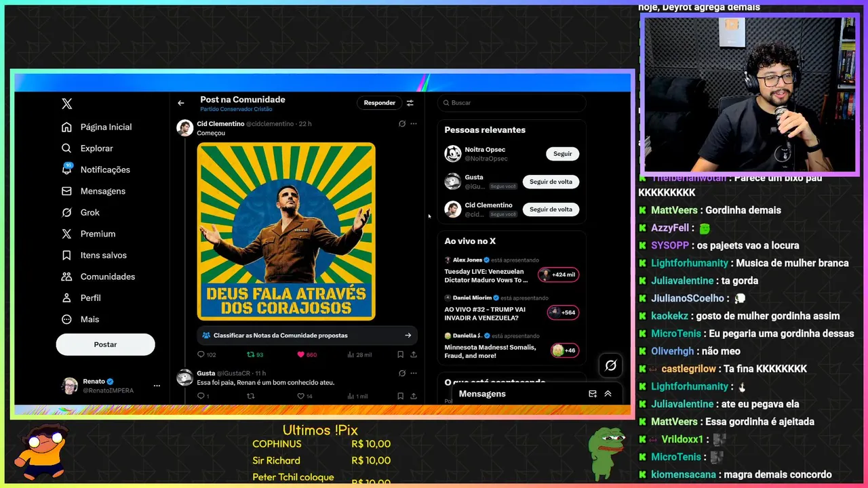Click the Renato profile avatar

[69, 386]
